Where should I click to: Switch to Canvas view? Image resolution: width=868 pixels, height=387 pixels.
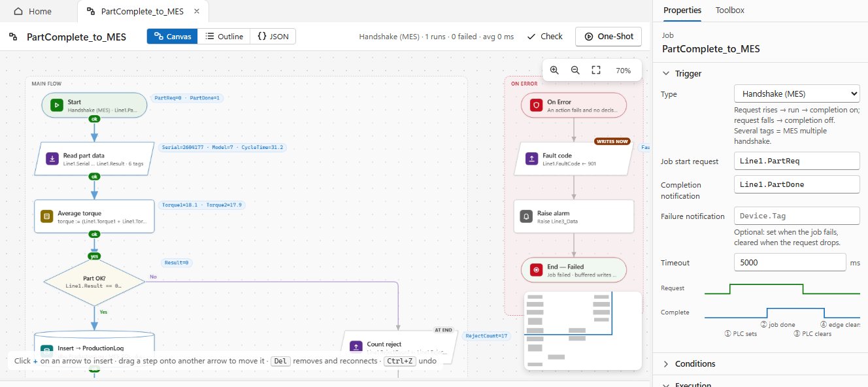172,37
